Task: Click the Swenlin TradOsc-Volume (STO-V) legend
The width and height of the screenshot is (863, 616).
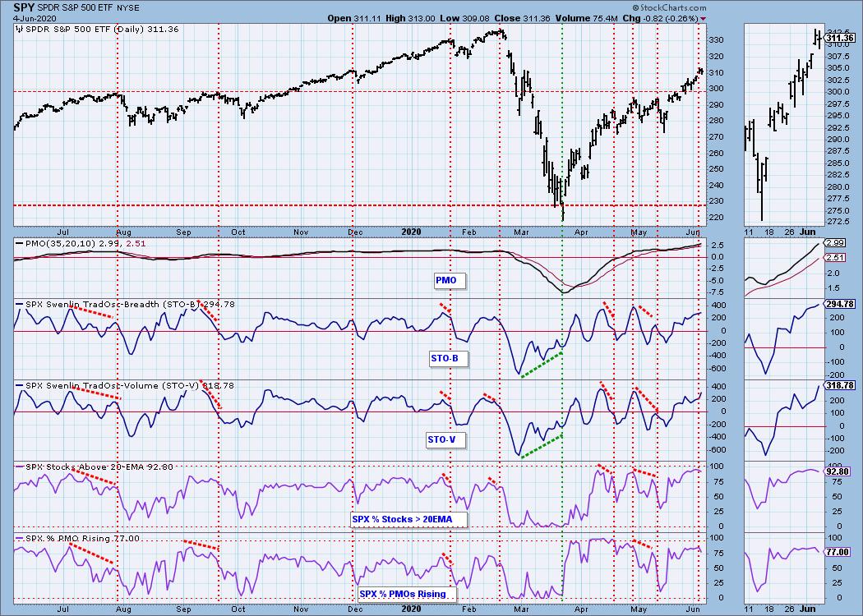Action: tap(129, 385)
